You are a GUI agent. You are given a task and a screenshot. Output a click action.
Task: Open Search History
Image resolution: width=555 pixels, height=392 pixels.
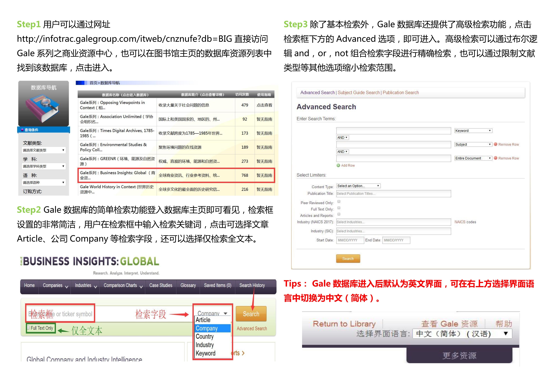252,286
